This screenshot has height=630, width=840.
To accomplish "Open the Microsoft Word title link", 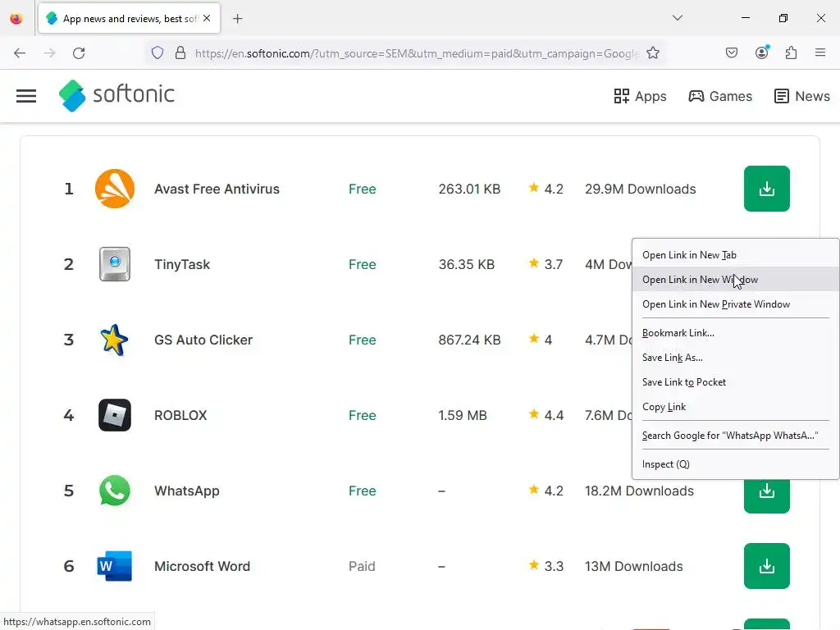I will pos(203,567).
